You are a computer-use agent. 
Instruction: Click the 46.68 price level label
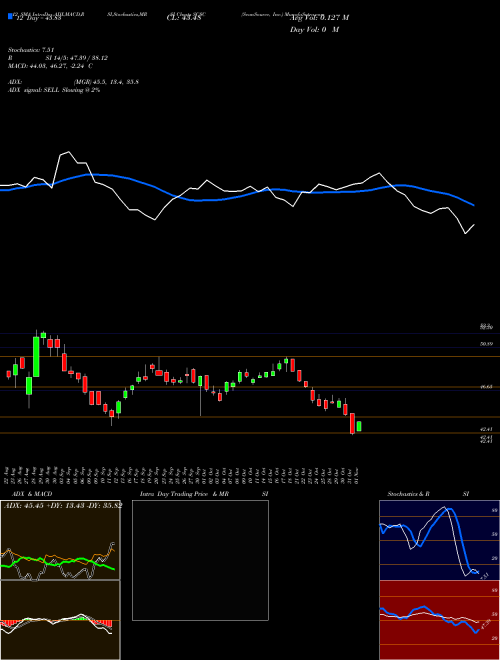click(487, 387)
